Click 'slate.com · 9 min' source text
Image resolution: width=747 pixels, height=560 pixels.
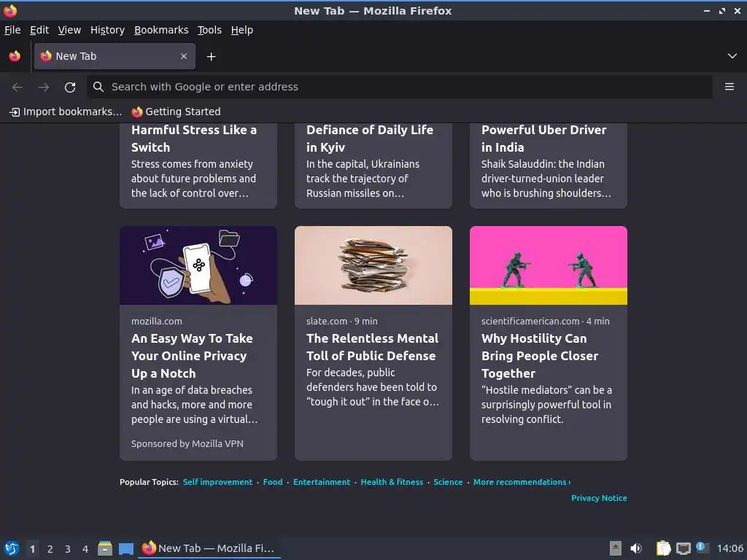pos(342,322)
